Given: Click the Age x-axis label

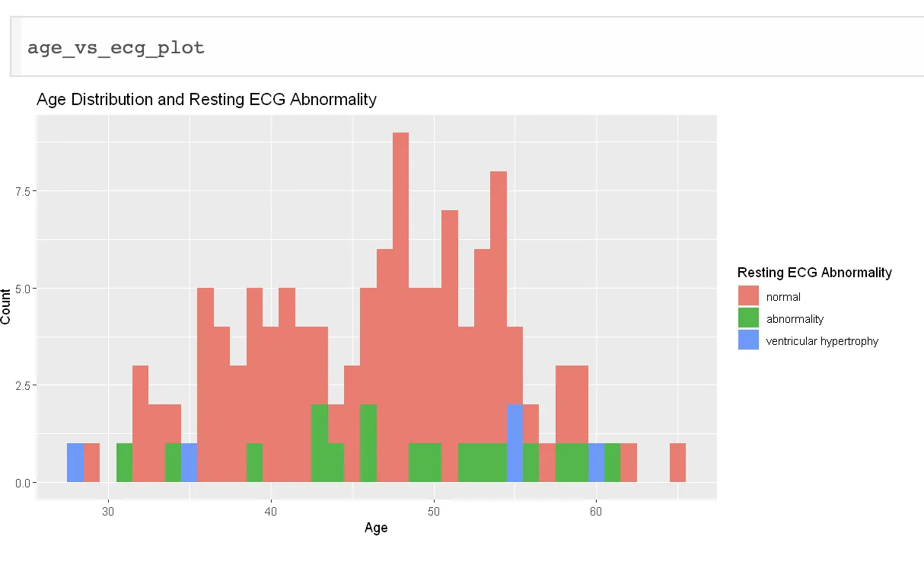Looking at the screenshot, I should (376, 527).
